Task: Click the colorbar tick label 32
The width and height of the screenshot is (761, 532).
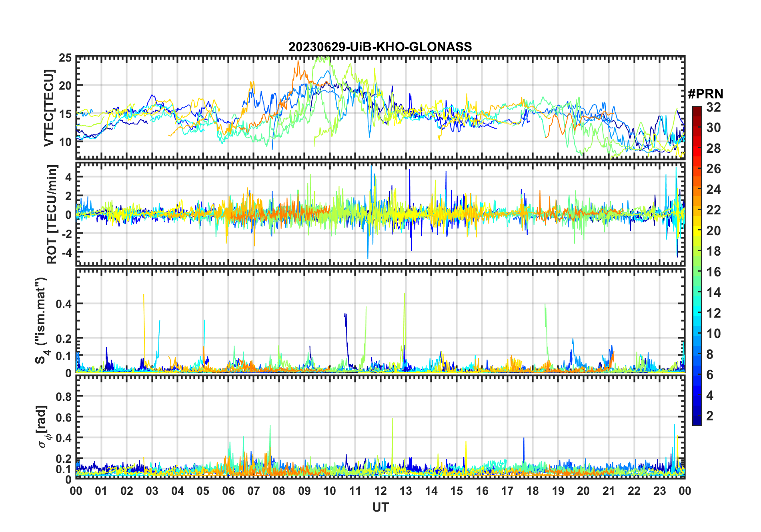Action: (713, 107)
